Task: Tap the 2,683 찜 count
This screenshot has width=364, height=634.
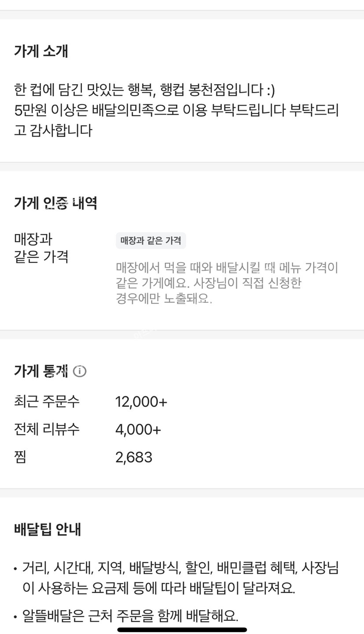Action: click(x=134, y=457)
